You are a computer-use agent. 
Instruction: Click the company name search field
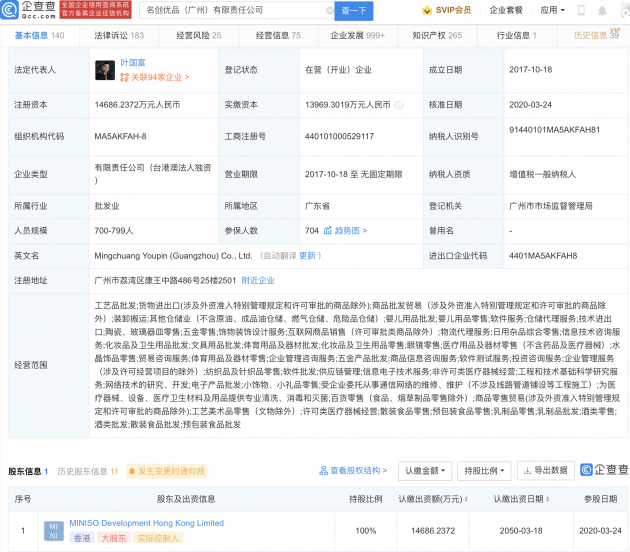(237, 10)
